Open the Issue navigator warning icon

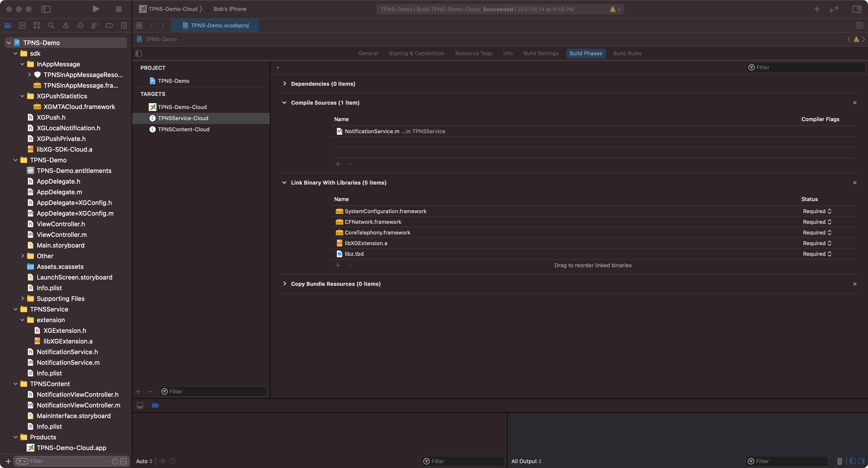coord(66,25)
